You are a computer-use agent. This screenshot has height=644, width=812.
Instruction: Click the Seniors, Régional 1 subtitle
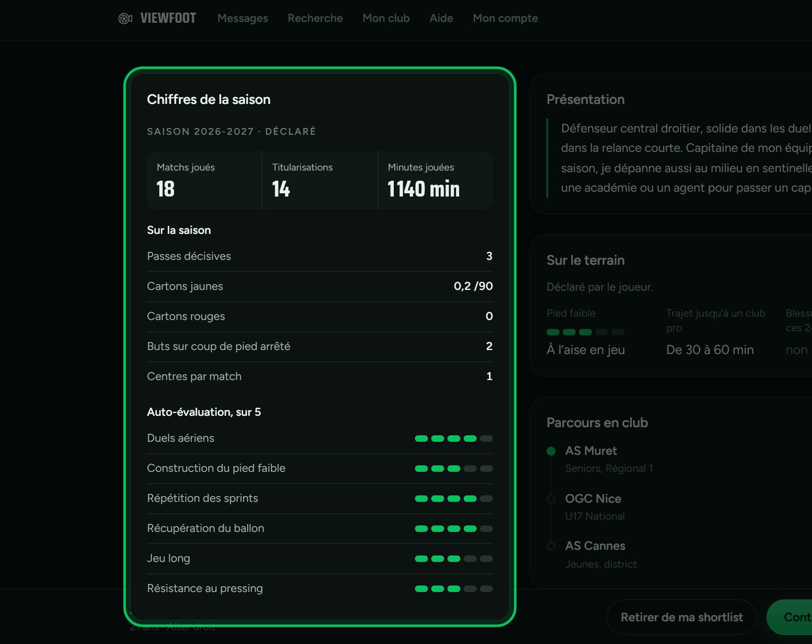click(609, 469)
